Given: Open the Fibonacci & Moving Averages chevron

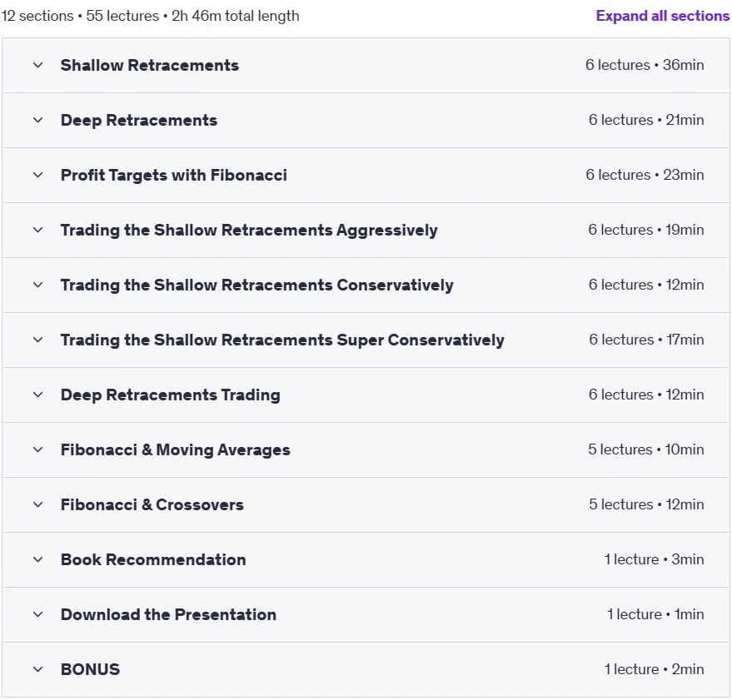Looking at the screenshot, I should coord(37,449).
